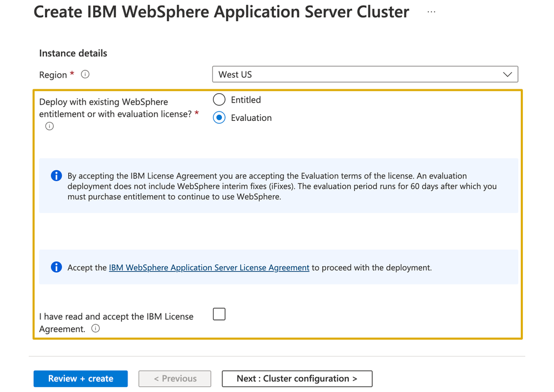Image resolution: width=554 pixels, height=392 pixels.
Task: Click the Instance details heading
Action: coord(73,53)
